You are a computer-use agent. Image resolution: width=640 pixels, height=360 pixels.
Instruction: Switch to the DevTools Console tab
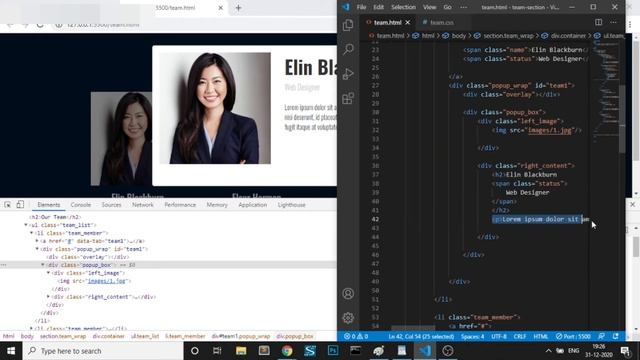81,204
